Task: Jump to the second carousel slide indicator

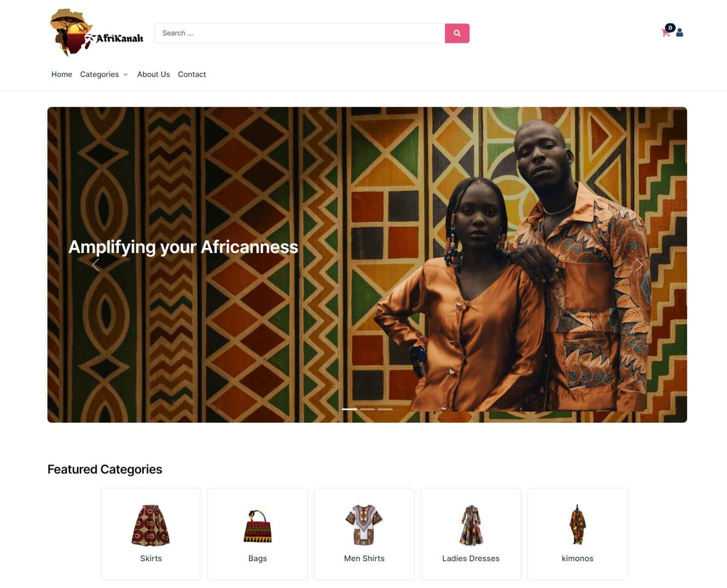Action: [367, 409]
